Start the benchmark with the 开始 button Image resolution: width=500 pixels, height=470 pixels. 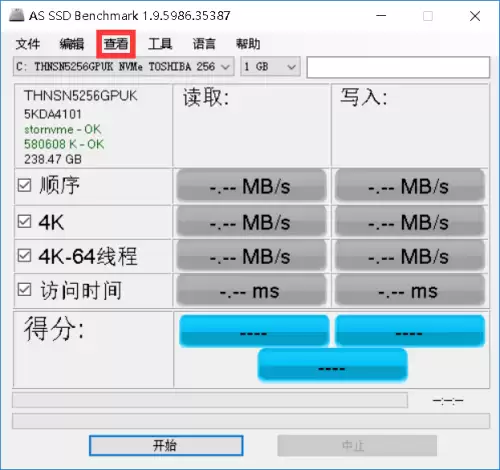coord(166,445)
